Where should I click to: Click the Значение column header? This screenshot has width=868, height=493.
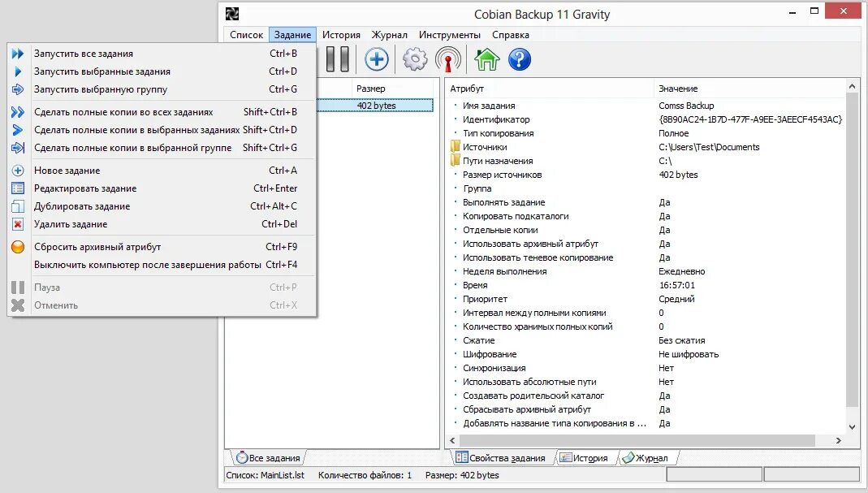tap(749, 89)
